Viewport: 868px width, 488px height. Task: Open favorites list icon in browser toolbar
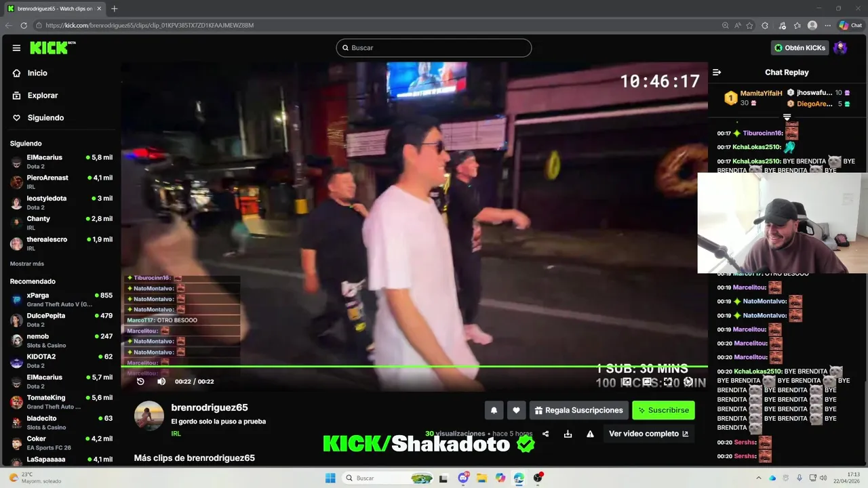[797, 25]
